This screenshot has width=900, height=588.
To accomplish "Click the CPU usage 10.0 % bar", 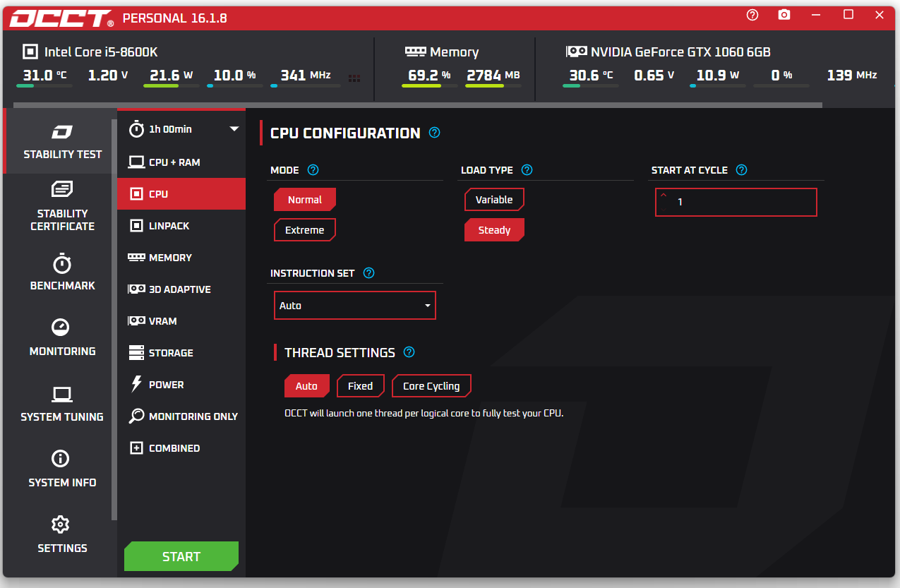I will pyautogui.click(x=235, y=86).
